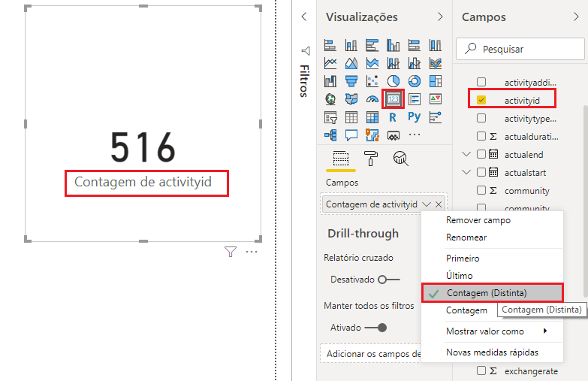Check the exchangerate field checkbox
588x381 pixels.
[x=481, y=370]
